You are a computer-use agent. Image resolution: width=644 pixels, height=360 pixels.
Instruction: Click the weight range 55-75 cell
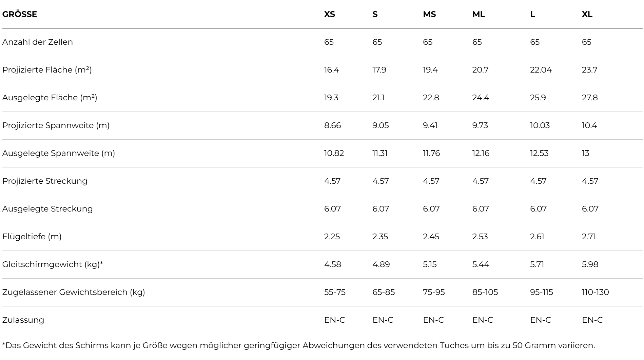tap(335, 292)
